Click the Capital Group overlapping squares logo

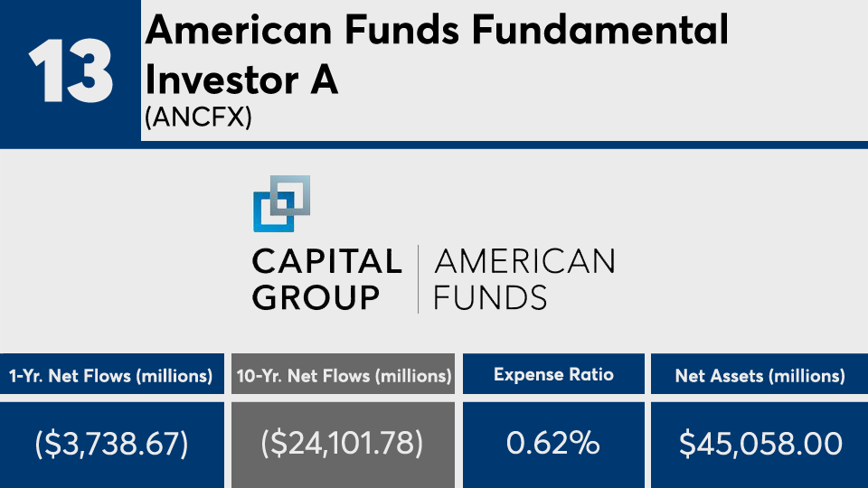tap(281, 203)
